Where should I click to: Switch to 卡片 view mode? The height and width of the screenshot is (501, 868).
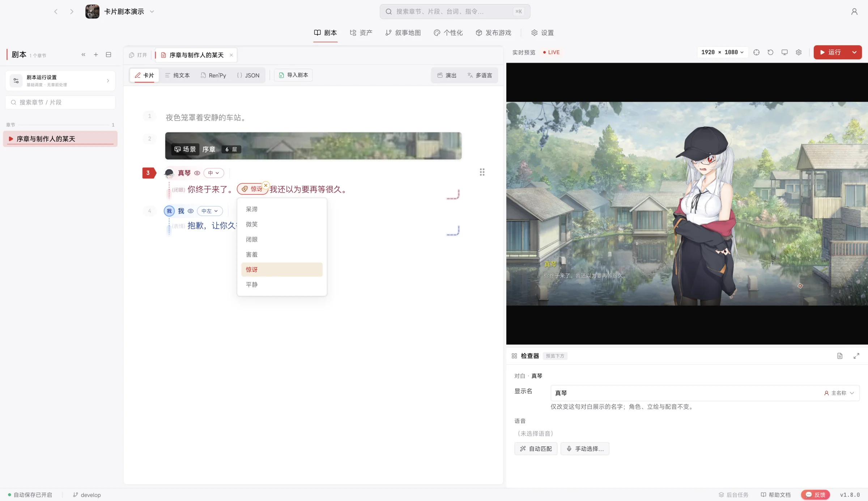144,75
